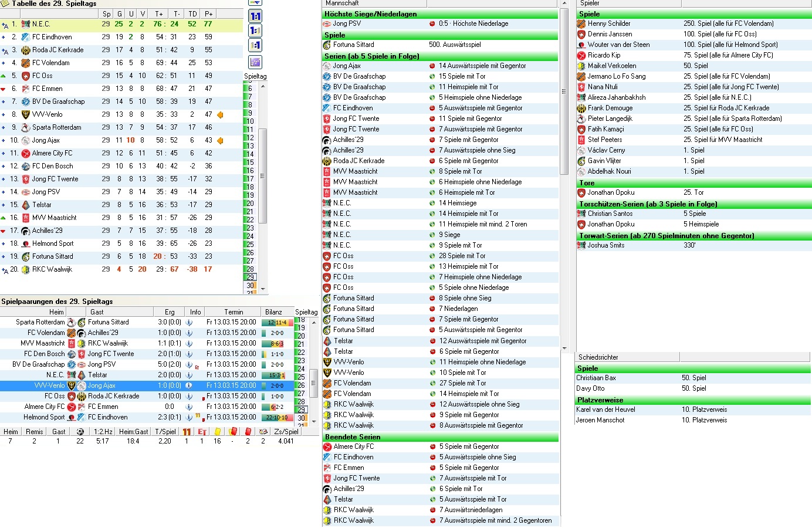Image resolution: width=812 pixels, height=528 pixels.
Task: Select Spieltag 25 in the list beside fixtures
Action: coord(301,377)
